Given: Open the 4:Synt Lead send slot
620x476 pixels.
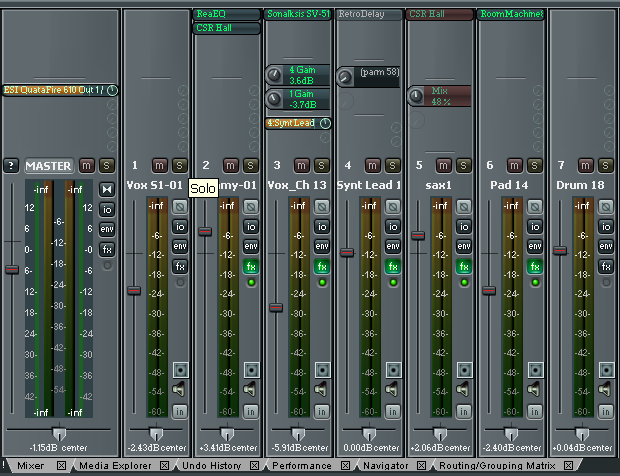Looking at the screenshot, I should point(291,123).
